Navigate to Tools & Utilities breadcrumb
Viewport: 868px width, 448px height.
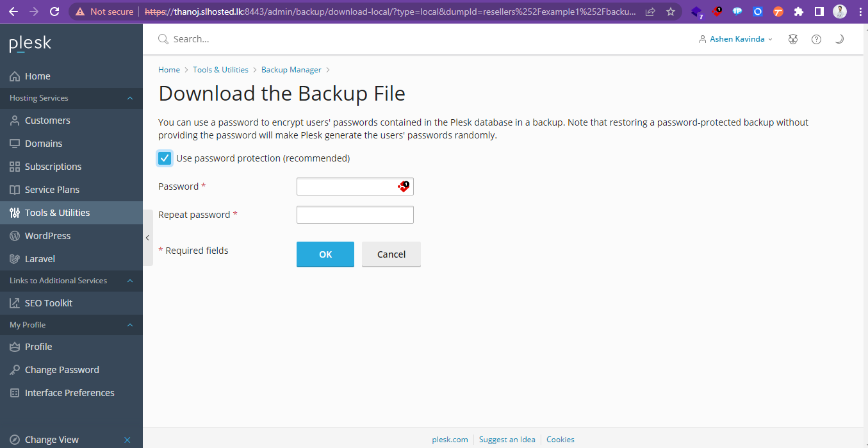220,69
